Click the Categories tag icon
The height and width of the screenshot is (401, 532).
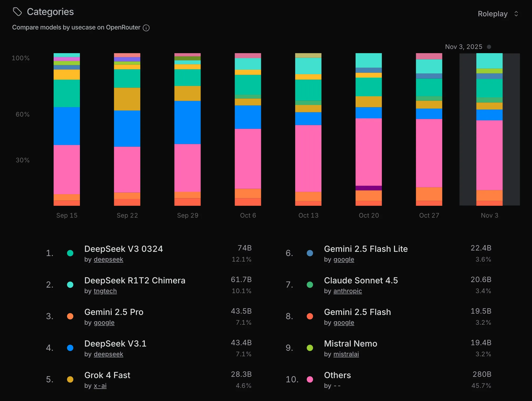[x=17, y=12]
